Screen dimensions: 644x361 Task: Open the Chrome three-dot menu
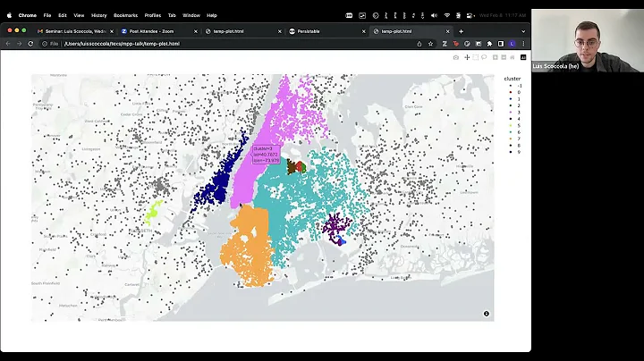(x=523, y=44)
